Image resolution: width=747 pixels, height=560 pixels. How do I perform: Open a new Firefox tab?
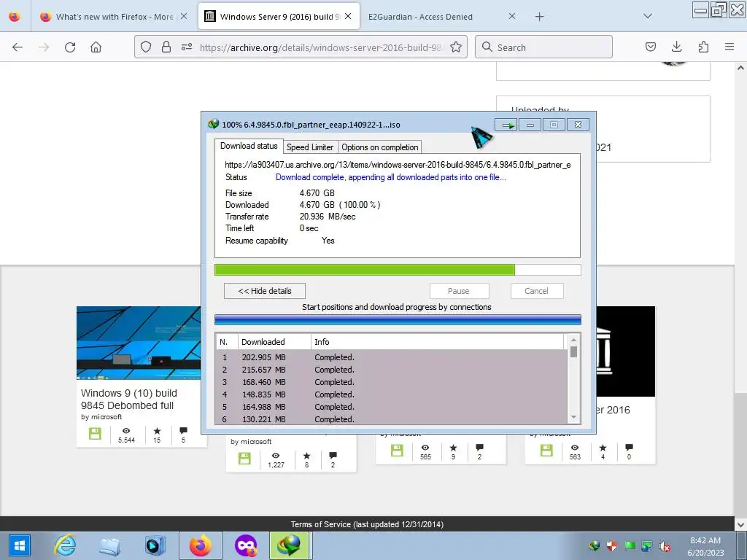point(539,17)
